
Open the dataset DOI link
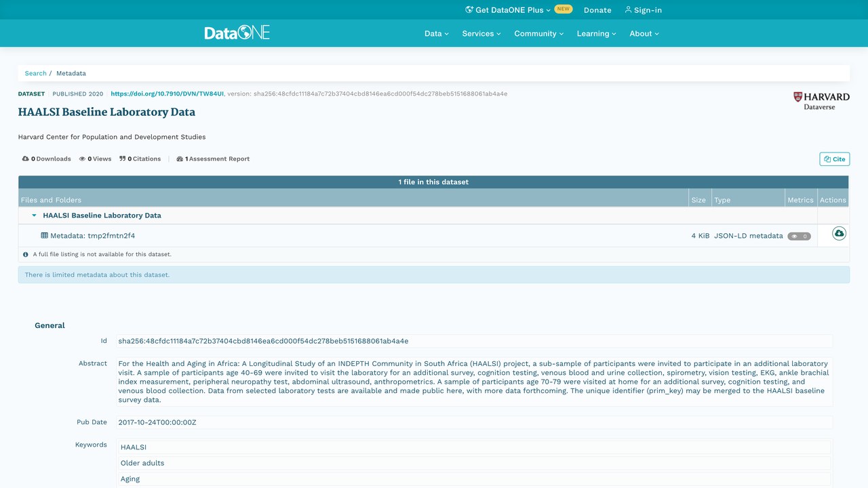tap(167, 94)
